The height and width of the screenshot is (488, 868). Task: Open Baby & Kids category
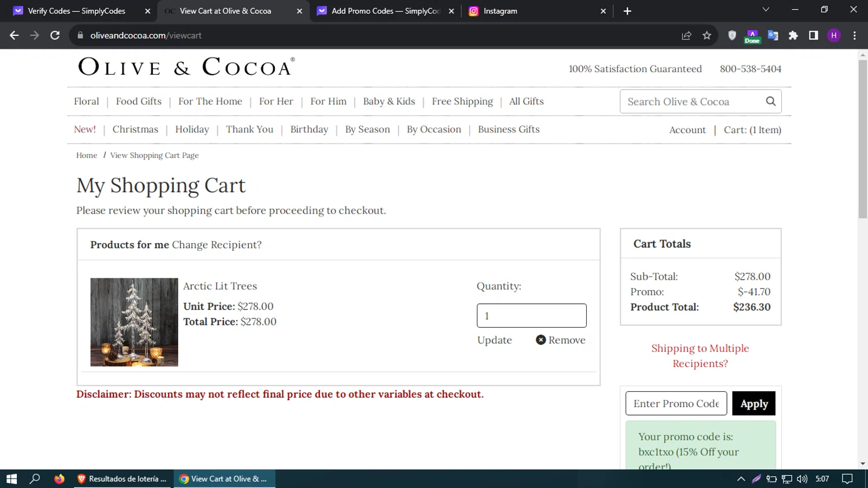(389, 101)
